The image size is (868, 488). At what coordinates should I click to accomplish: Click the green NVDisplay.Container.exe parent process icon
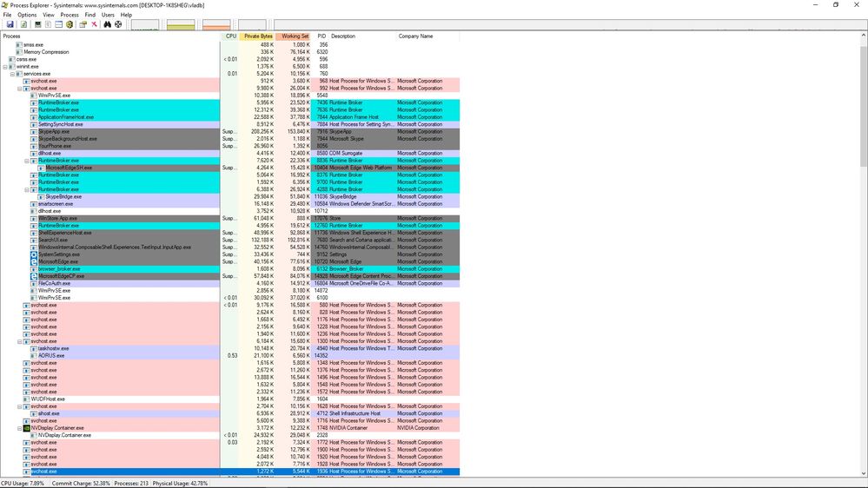point(27,428)
